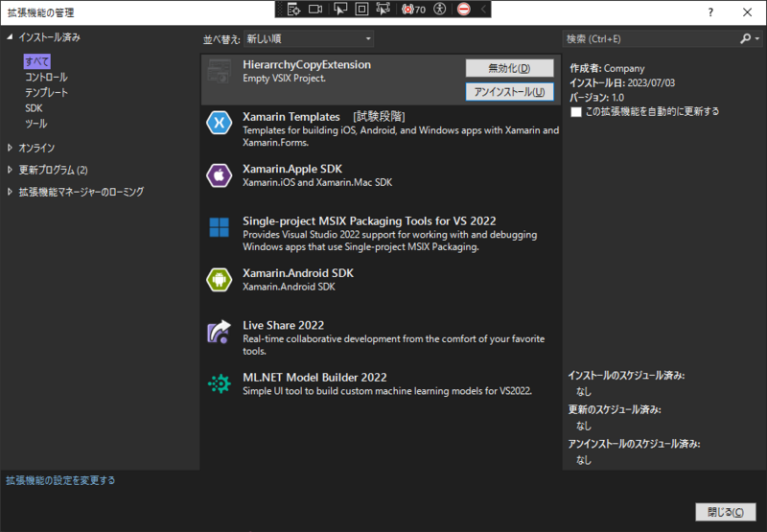
Task: Click the Xamarin.Android SDK green icon
Action: click(x=220, y=279)
